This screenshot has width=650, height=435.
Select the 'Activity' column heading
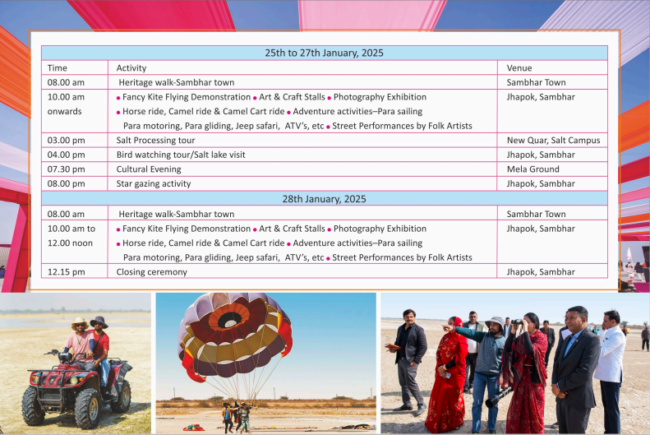coord(131,68)
